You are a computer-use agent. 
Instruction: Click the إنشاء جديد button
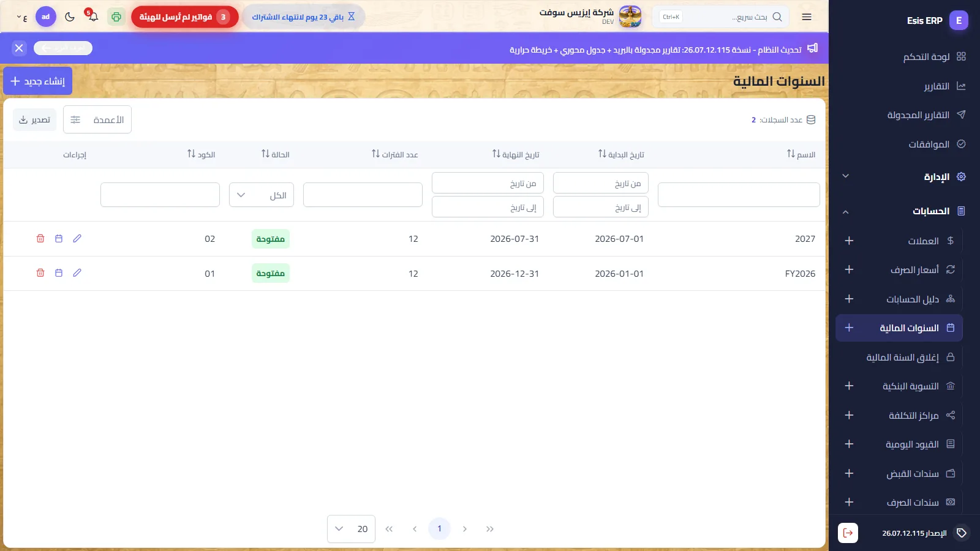click(38, 81)
